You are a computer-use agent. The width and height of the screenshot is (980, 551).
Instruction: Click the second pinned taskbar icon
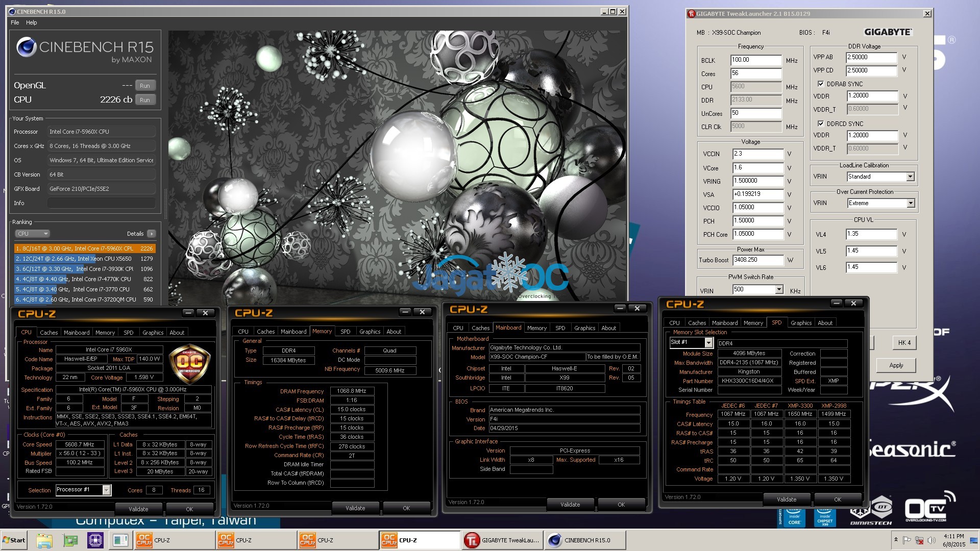pyautogui.click(x=70, y=540)
